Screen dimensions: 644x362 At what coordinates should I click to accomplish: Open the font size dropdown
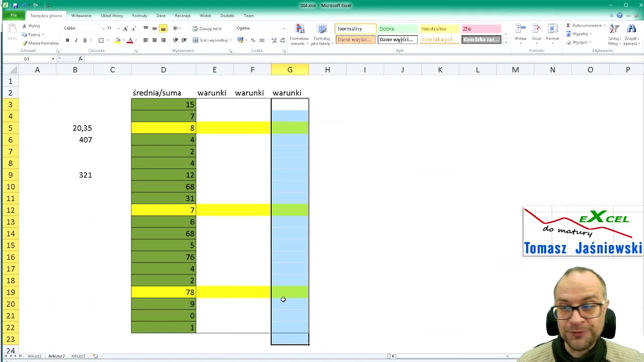118,28
